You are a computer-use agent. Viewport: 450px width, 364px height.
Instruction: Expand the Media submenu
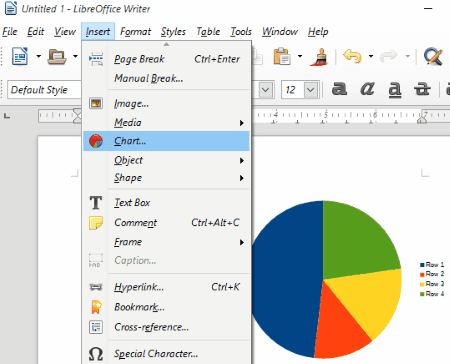[x=166, y=123]
